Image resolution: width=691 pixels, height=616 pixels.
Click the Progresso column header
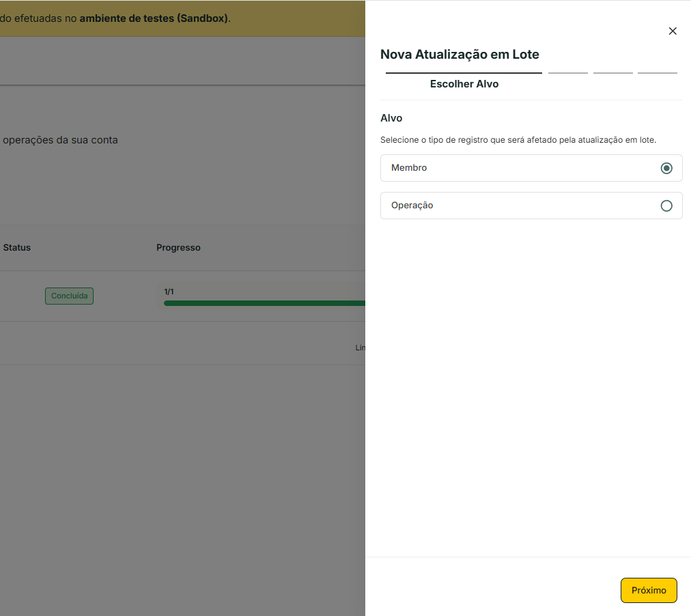pos(178,247)
